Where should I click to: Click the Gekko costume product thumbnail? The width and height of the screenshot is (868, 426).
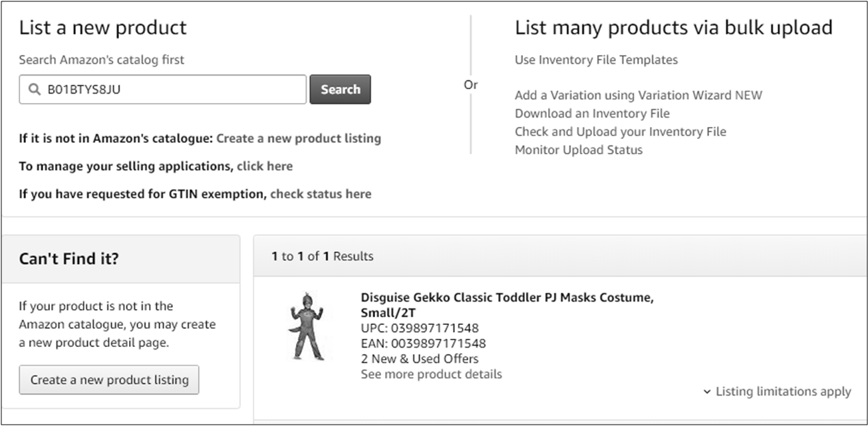pos(307,326)
